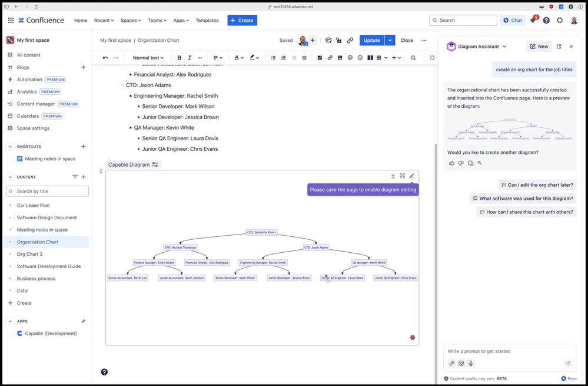
Task: Open the insert plus dropdown
Action: 396,58
